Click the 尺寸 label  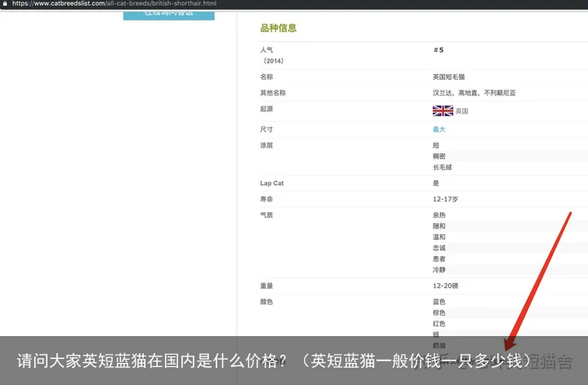coord(266,130)
